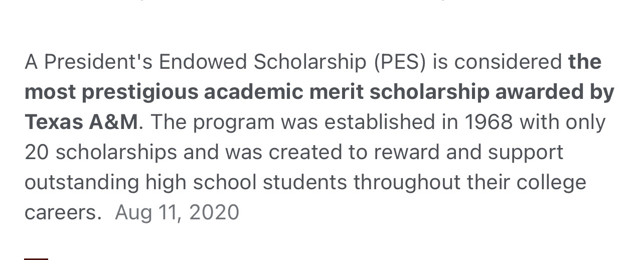The width and height of the screenshot is (644, 260).
Task: Click the bold 'academic merit scholarship' words
Action: [347, 92]
